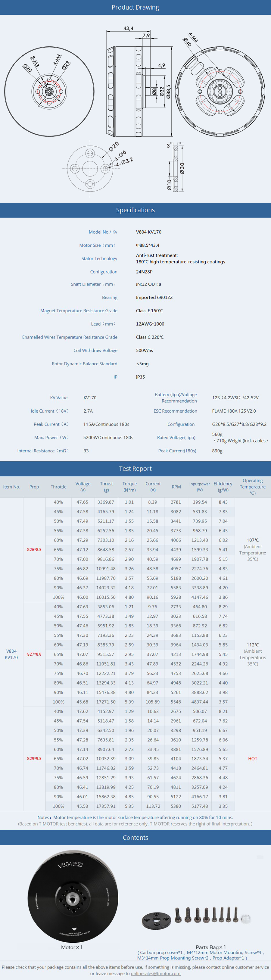Select input power value '5177.43'

click(x=200, y=806)
